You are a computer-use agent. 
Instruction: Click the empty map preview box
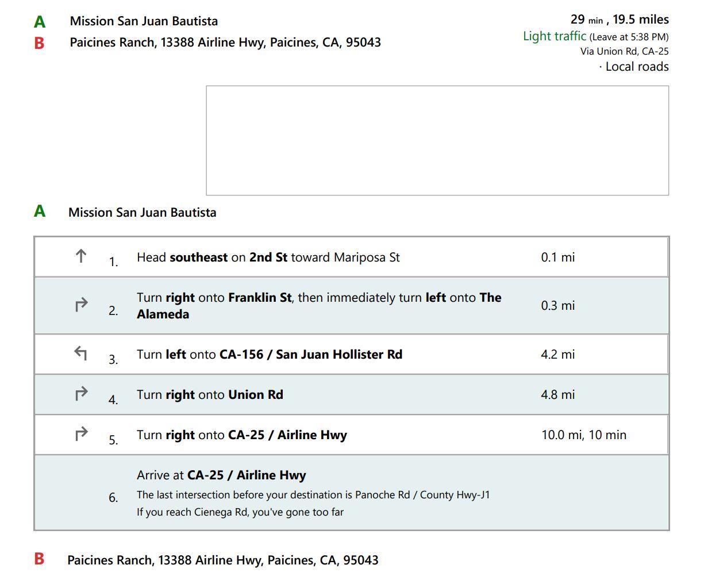[437, 140]
